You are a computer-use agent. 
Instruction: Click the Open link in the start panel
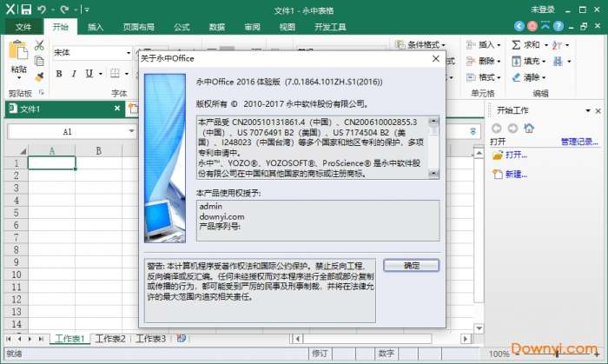[516, 155]
